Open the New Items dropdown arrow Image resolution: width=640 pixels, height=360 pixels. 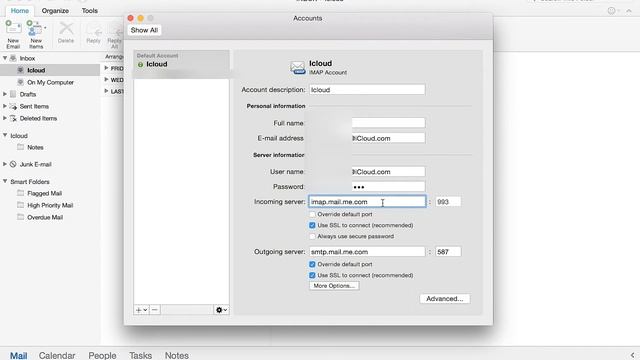[x=45, y=28]
